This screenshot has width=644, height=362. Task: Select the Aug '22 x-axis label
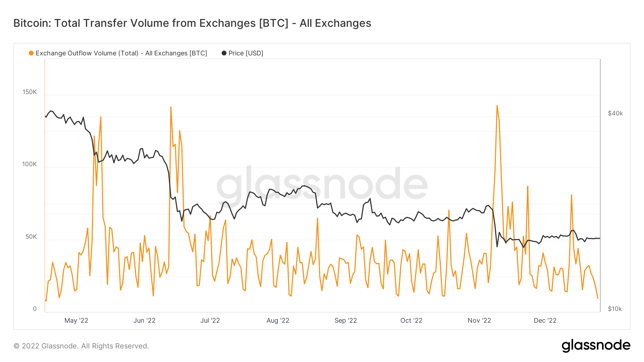278,321
